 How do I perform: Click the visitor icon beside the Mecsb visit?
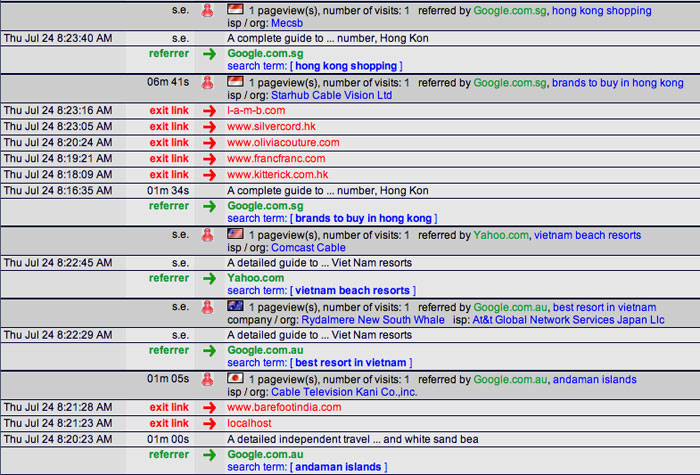pyautogui.click(x=209, y=11)
